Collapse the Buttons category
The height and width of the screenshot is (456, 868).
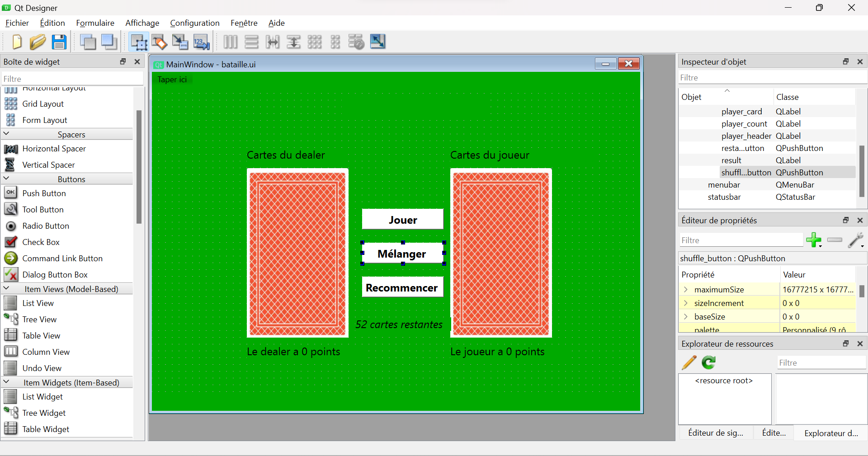coord(6,179)
